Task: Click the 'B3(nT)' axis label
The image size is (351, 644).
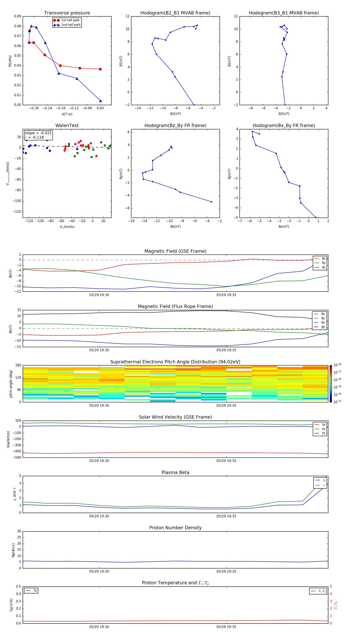Action: pos(284,114)
